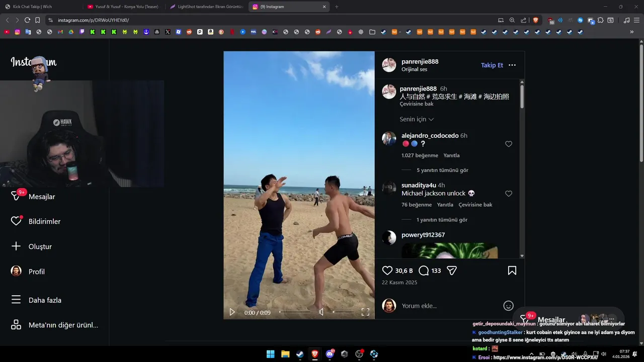Screen dimensions: 644x362
Task: Like the post with heart icon
Action: (x=387, y=270)
